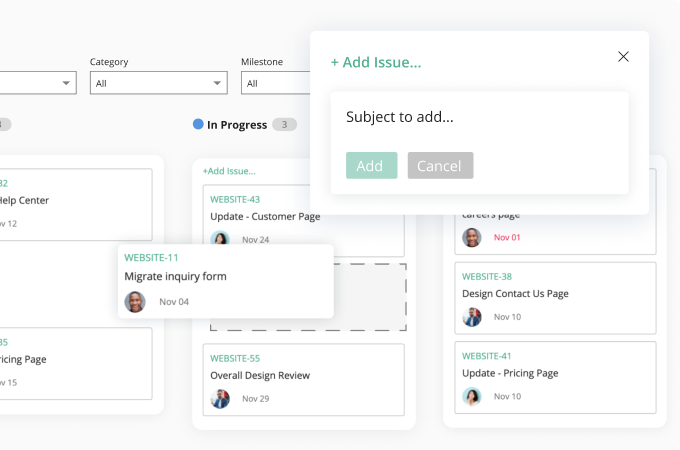The width and height of the screenshot is (680, 450).
Task: Open issue link WEBSITE-55
Action: [x=235, y=359]
